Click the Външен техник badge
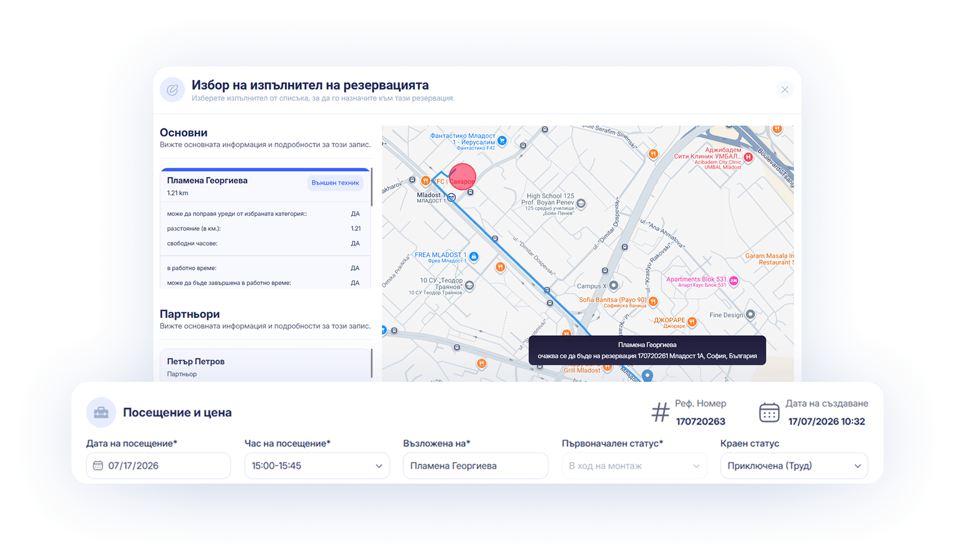 click(x=335, y=183)
